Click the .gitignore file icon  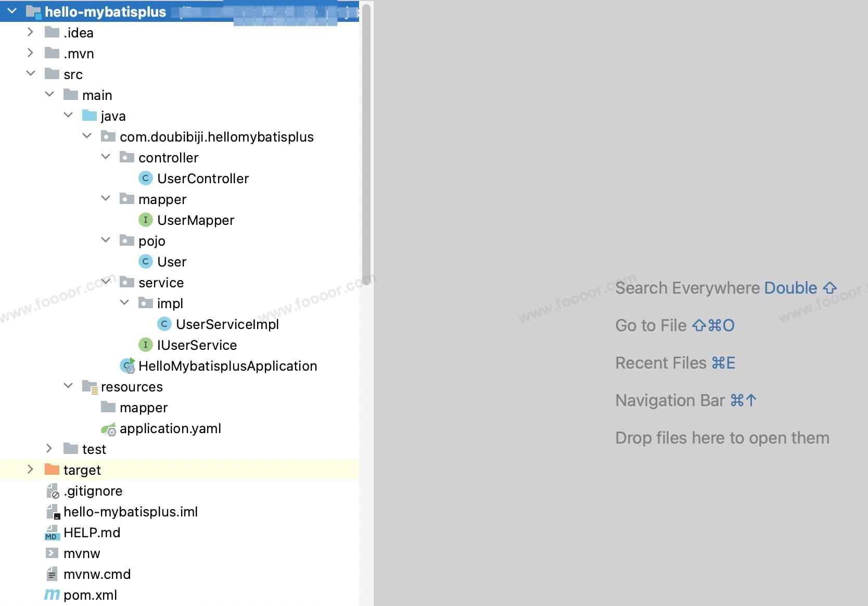point(53,491)
